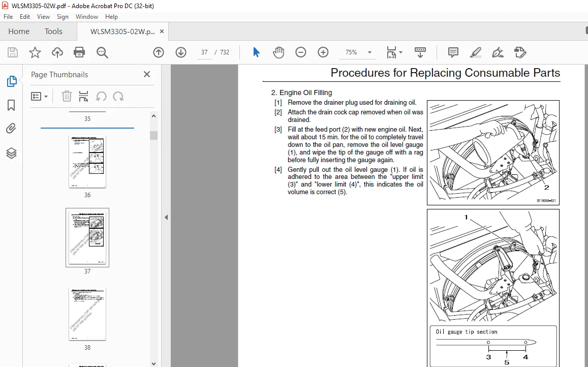Add a sticky note comment
The height and width of the screenshot is (367, 588).
coord(453,52)
